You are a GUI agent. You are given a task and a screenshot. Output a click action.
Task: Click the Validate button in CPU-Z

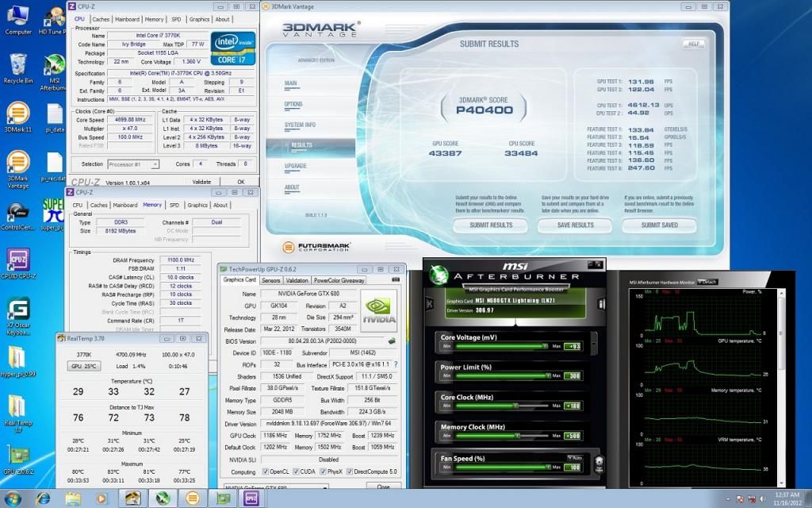pos(201,182)
